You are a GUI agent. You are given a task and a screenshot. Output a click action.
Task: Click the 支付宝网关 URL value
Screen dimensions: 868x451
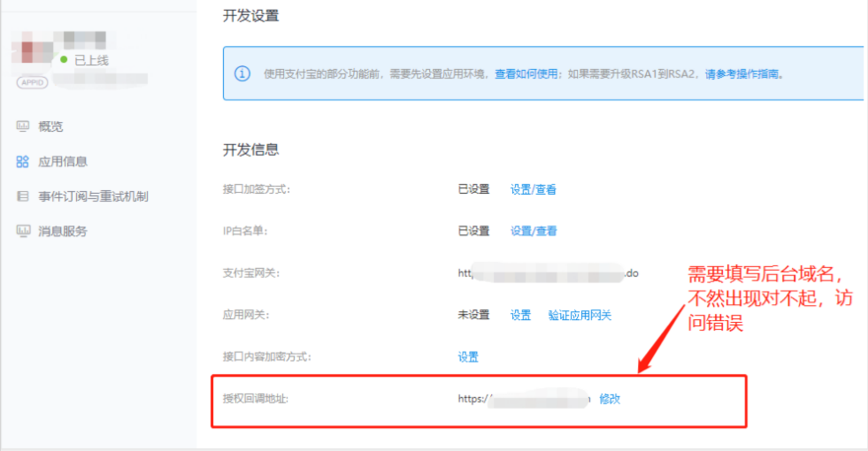[x=548, y=273]
